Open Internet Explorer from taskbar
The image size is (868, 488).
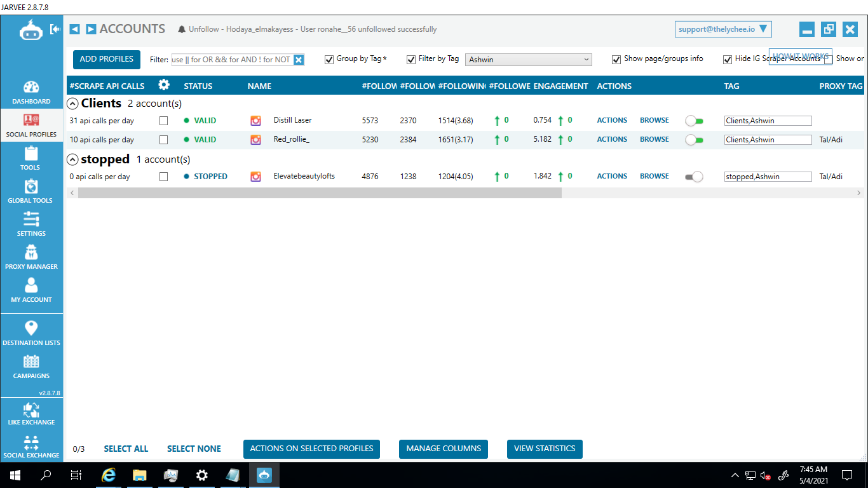(x=109, y=475)
